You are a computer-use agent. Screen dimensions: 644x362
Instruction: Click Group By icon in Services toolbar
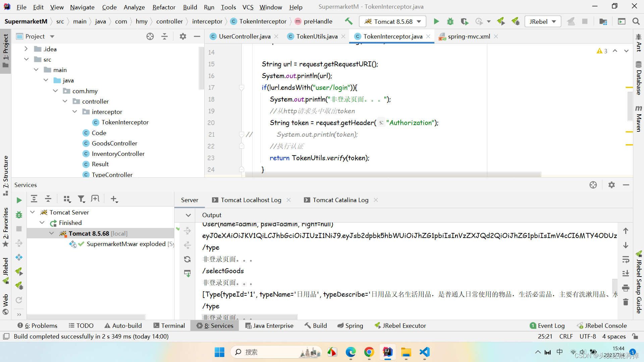click(x=67, y=199)
